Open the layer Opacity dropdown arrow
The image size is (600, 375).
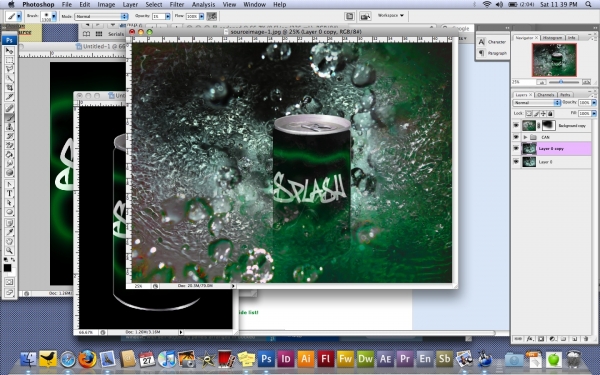[594, 103]
